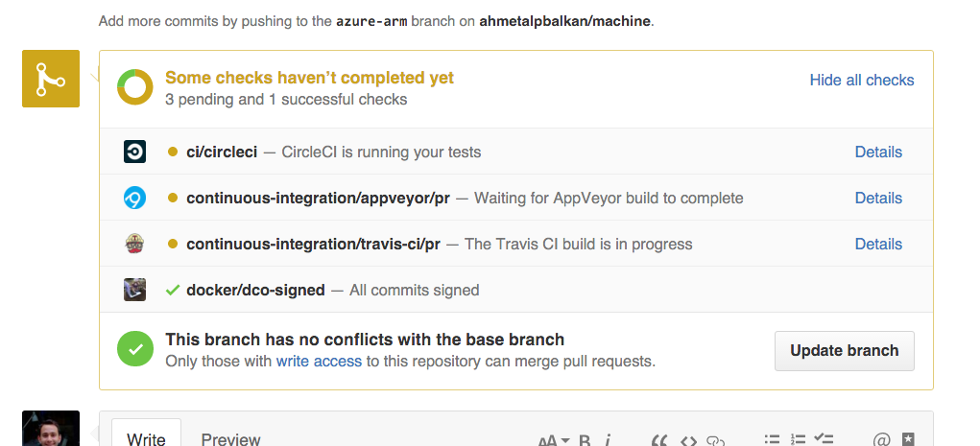980x446 pixels.
Task: Click the docker/dco-signed bot avatar
Action: pyautogui.click(x=135, y=290)
